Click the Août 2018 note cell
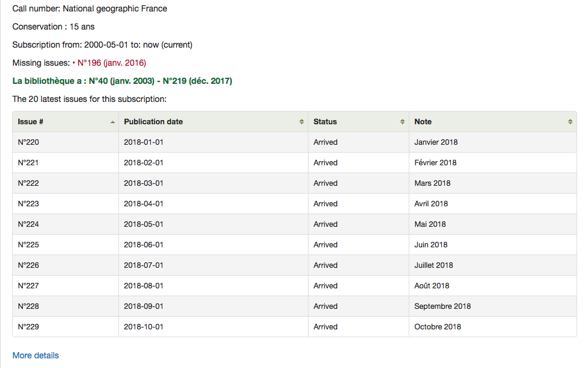Screen dimensions: 588x368 pyautogui.click(x=432, y=286)
